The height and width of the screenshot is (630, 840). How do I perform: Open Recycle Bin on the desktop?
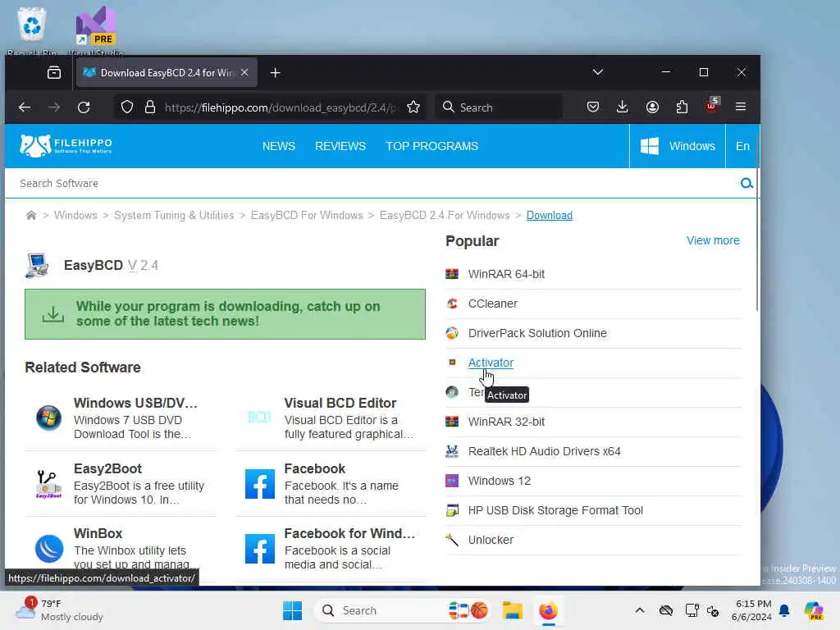pyautogui.click(x=32, y=31)
